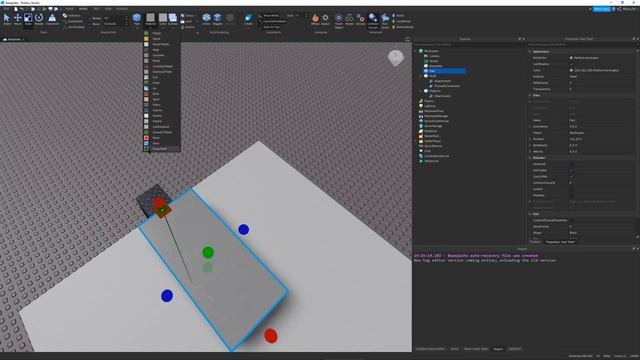Click the view orientation cube in viewport
640x360 pixels.
coord(396,58)
